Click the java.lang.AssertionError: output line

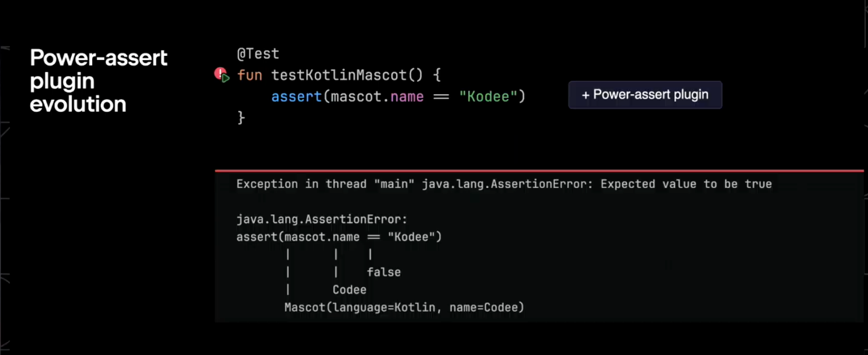click(x=322, y=219)
